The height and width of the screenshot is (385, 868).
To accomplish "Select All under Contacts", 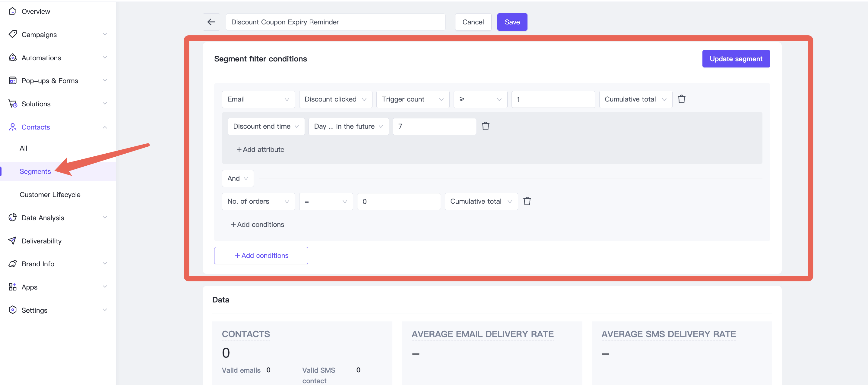I will (x=24, y=148).
